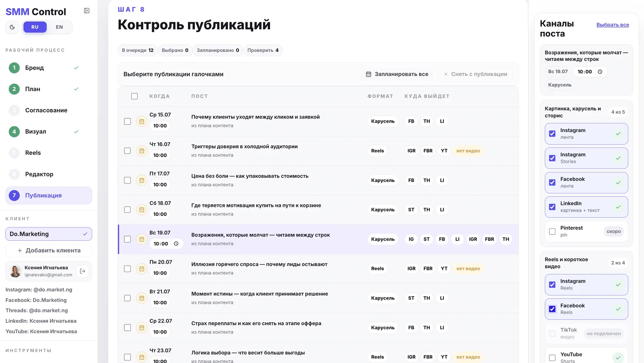
Task: Open the 10:00 time picker for Ср 15.07
Action: click(160, 126)
